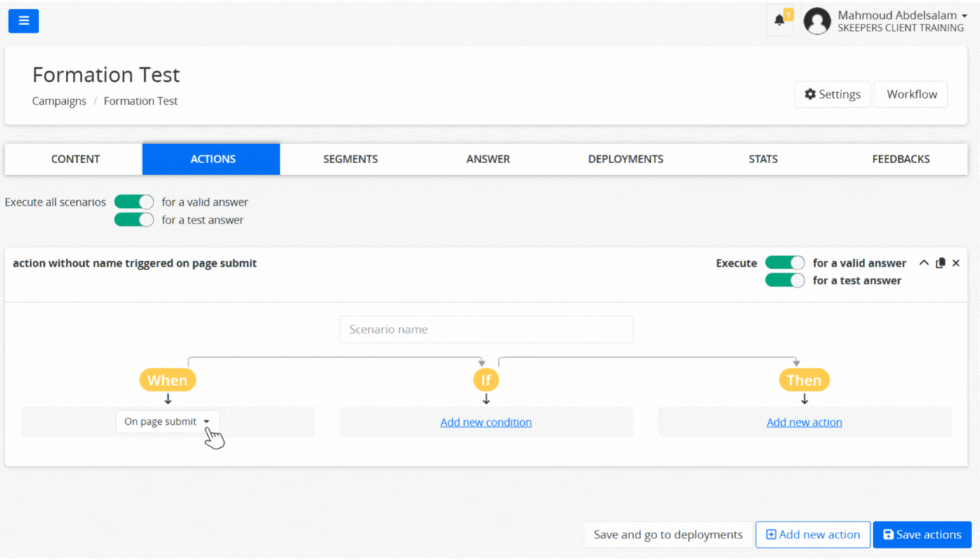Screen dimensions: 980x560
Task: Disable scenario Execute for a valid answer
Action: [784, 263]
